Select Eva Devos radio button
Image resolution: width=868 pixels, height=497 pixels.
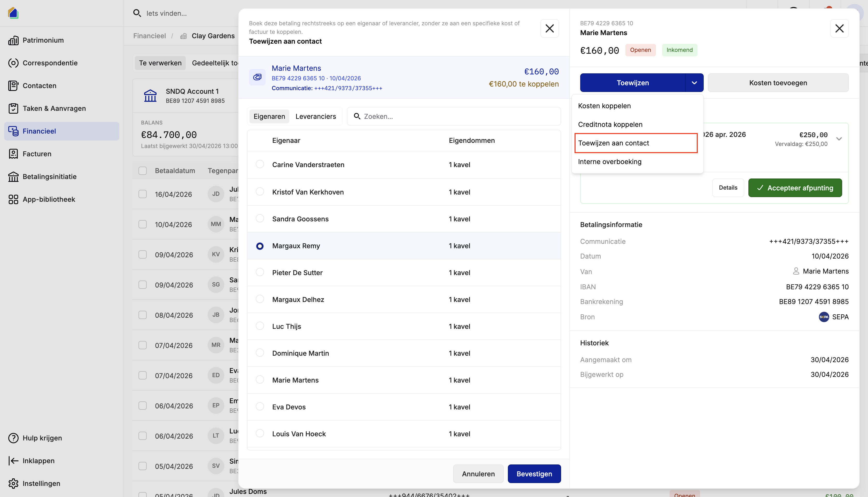pos(260,407)
